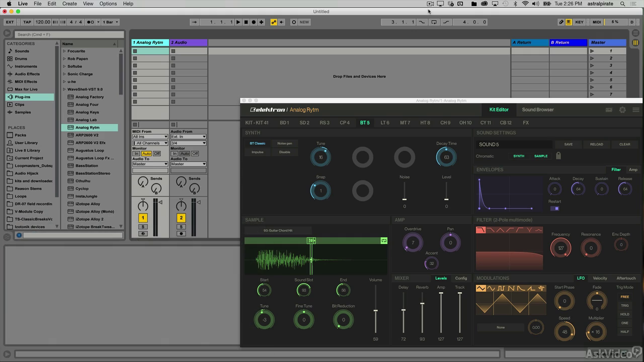Select the Amp envelope tab
This screenshot has height=362, width=644.
click(x=633, y=169)
